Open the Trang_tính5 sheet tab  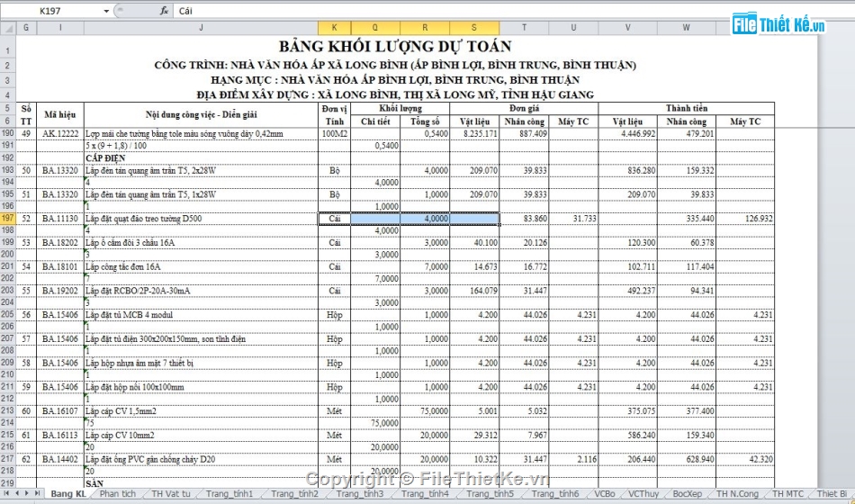coord(490,493)
